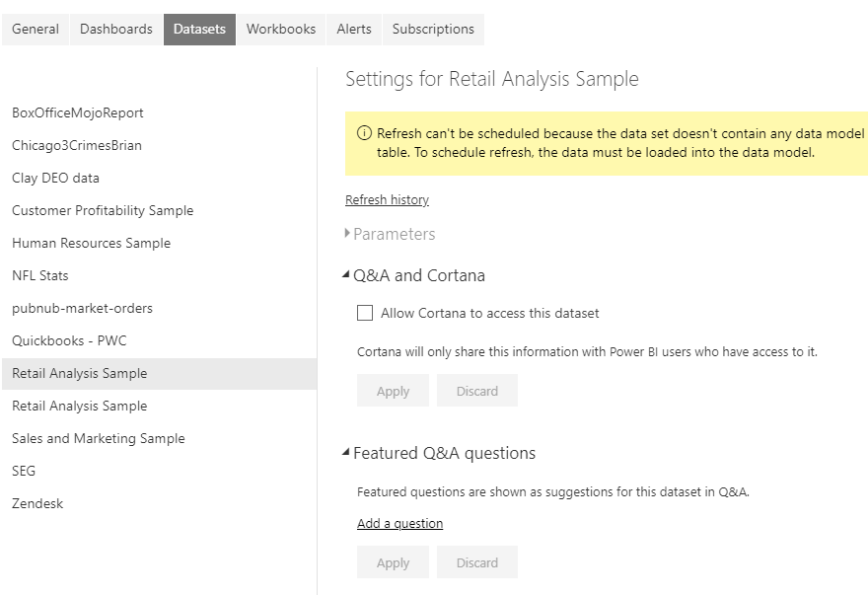Enable Allow Cortana to access this dataset

pos(365,313)
